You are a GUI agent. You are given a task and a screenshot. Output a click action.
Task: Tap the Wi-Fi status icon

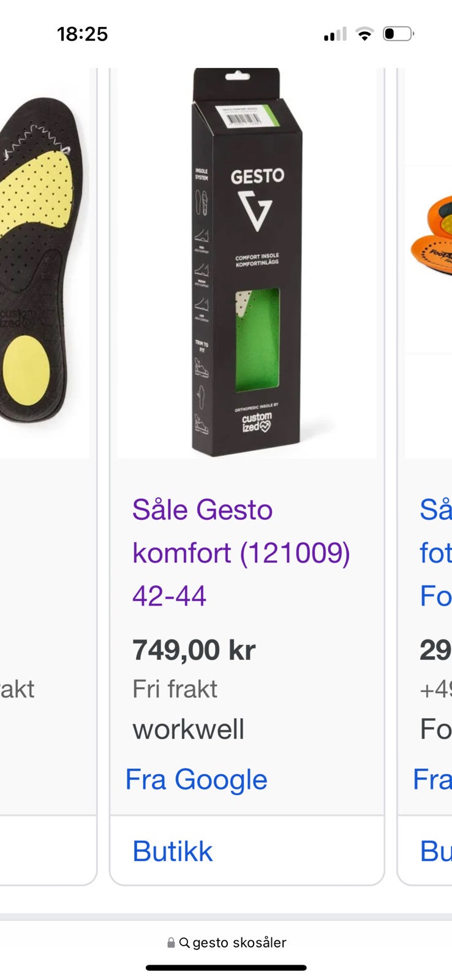[x=364, y=34]
